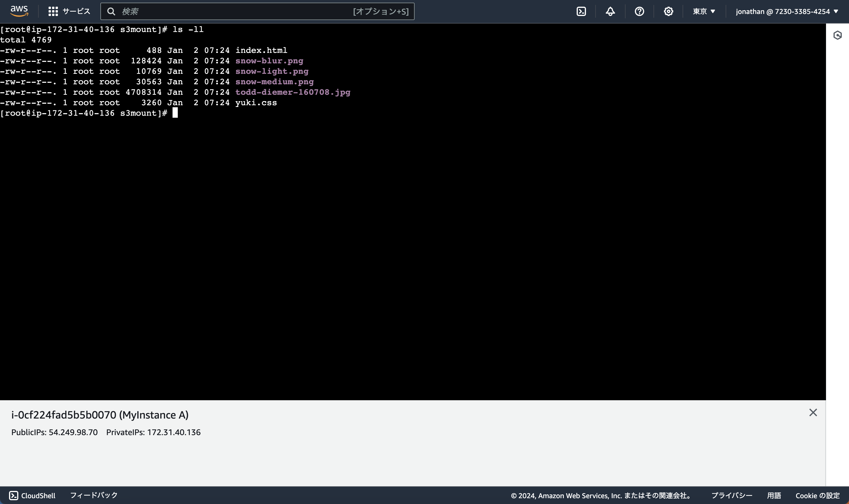Open the サービス grid icon
Image resolution: width=849 pixels, height=504 pixels.
pyautogui.click(x=53, y=11)
